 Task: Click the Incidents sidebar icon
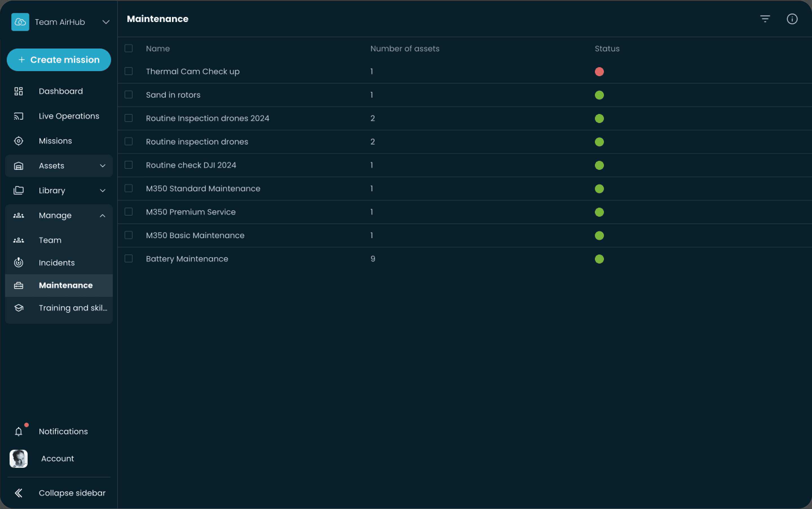(19, 263)
